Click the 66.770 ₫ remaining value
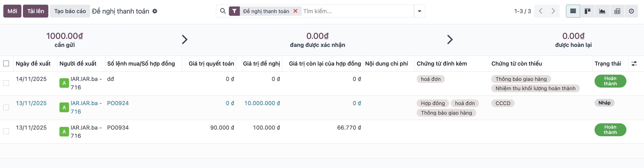 349,128
